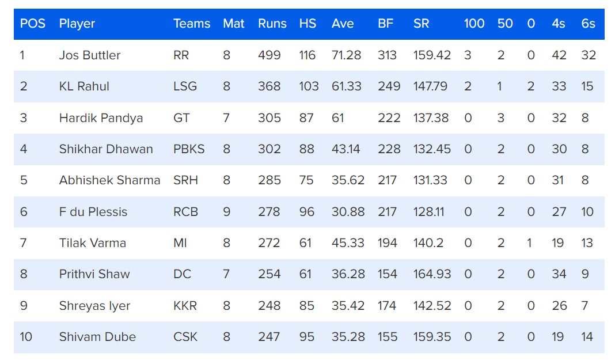Viewport: 615px width, 364px height.
Task: Click Jos Buttler's 499 runs value
Action: (x=269, y=55)
